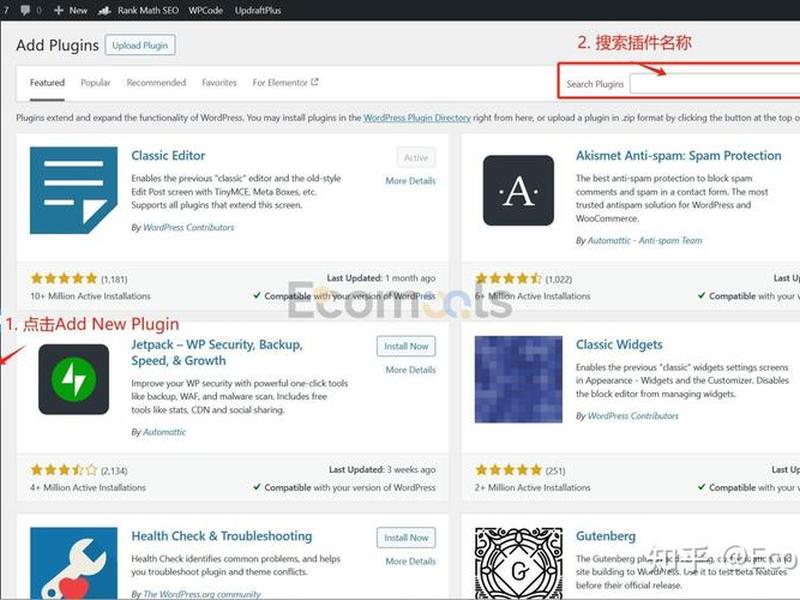Click Install Now for Health Check

click(x=406, y=538)
